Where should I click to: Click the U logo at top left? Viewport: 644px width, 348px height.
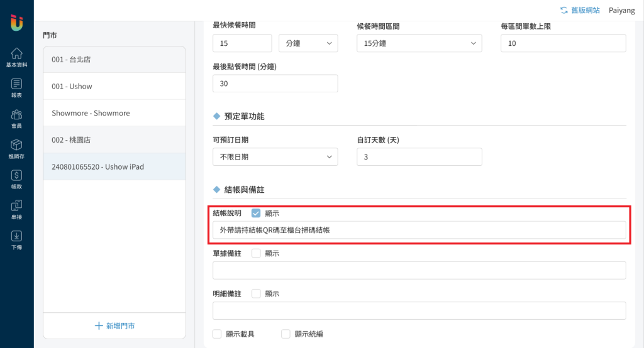click(17, 22)
